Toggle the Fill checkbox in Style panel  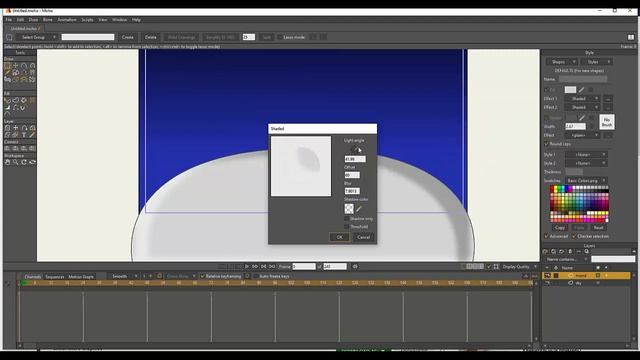click(x=546, y=90)
